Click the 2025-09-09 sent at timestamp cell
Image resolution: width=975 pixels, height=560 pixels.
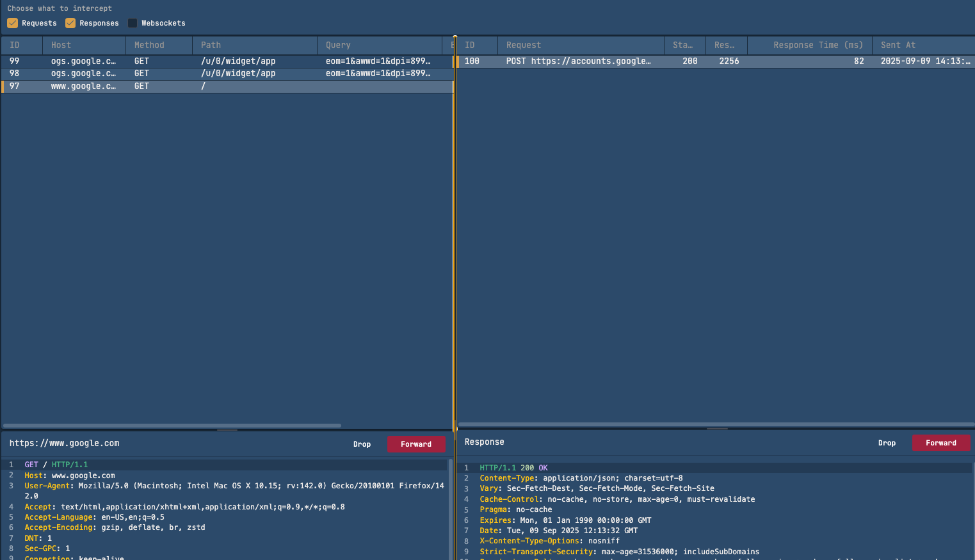point(926,61)
